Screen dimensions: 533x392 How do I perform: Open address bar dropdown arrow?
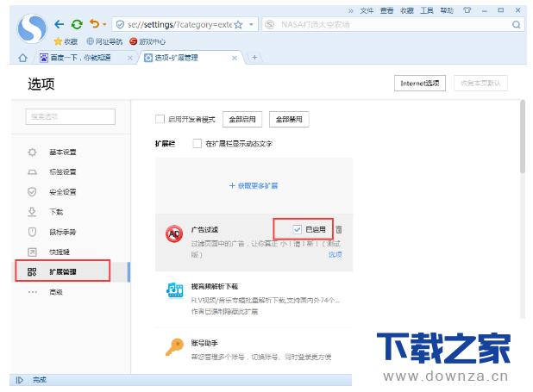(251, 25)
